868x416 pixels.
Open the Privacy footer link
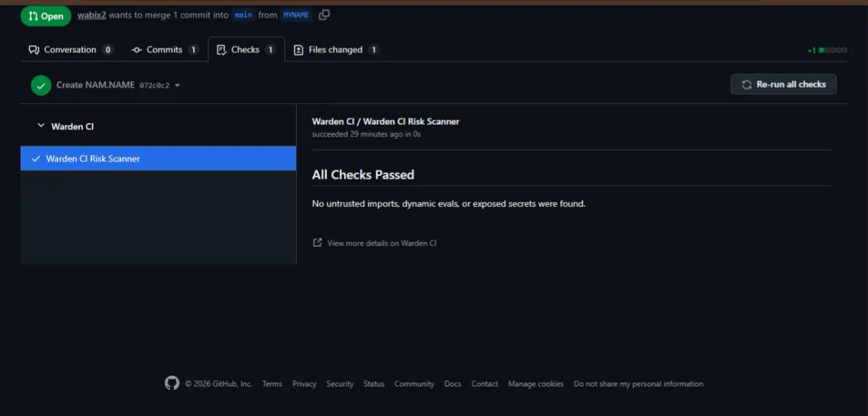[x=304, y=384]
